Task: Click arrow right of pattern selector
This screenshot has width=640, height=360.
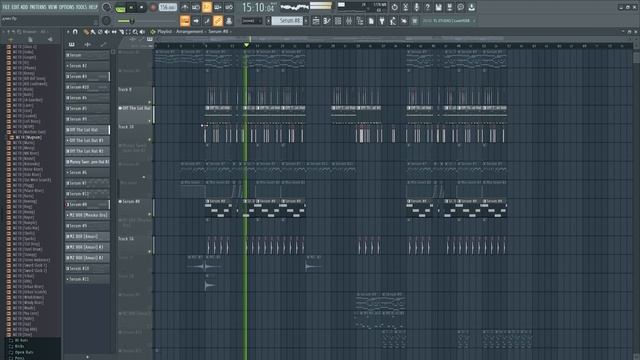Action: (x=306, y=21)
